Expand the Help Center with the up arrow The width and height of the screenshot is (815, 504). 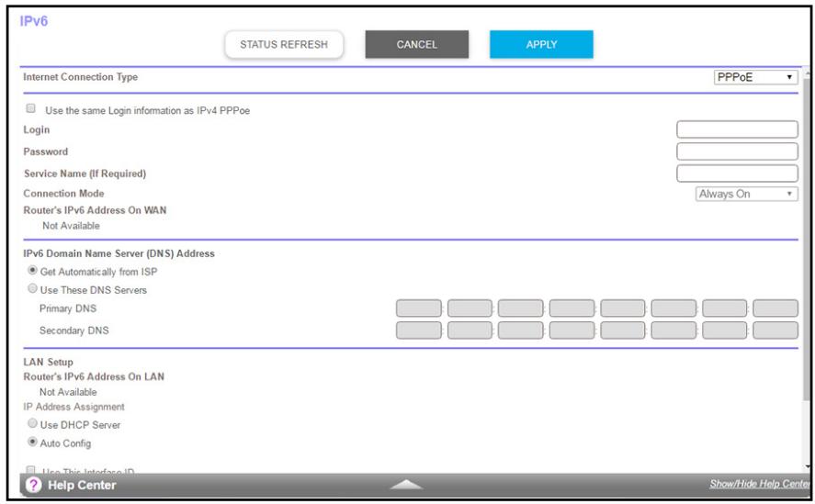[x=406, y=484]
